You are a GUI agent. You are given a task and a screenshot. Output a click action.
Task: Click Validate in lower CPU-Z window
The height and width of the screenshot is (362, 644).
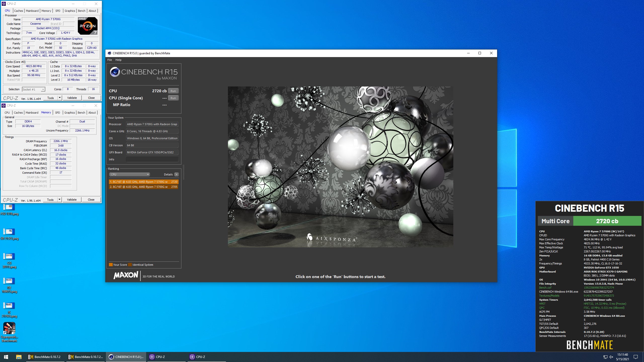(72, 200)
